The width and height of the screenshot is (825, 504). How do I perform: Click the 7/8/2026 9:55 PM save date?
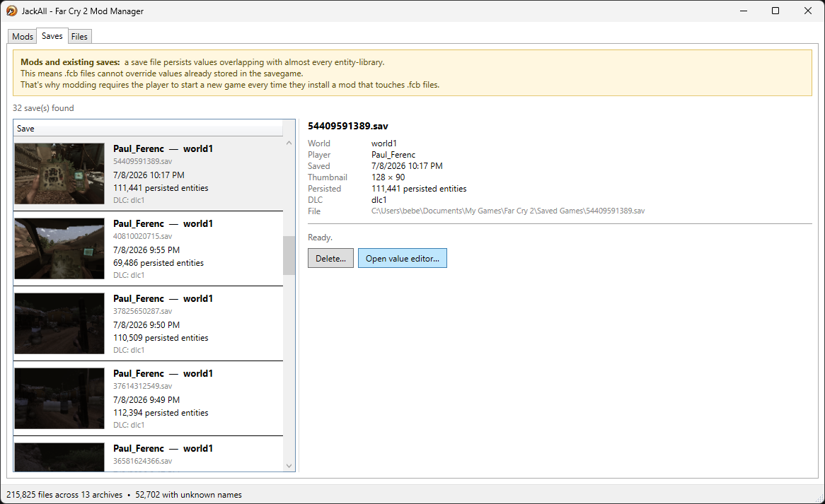click(x=146, y=250)
